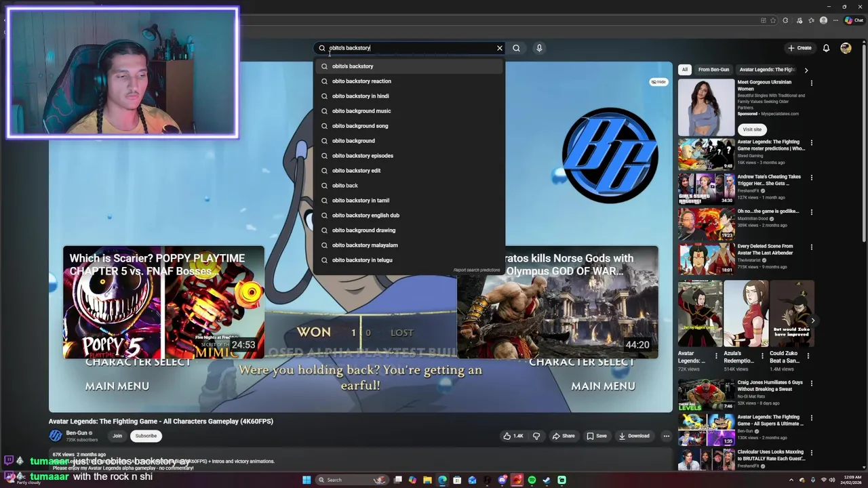Screen dimensions: 868x488
Task: Open the Mail app on the taskbar
Action: (x=472, y=480)
